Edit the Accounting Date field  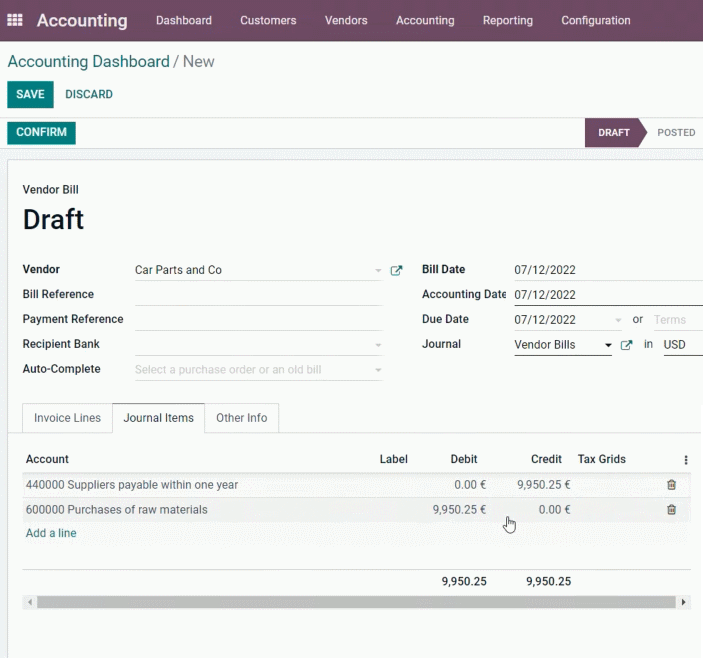coord(608,295)
